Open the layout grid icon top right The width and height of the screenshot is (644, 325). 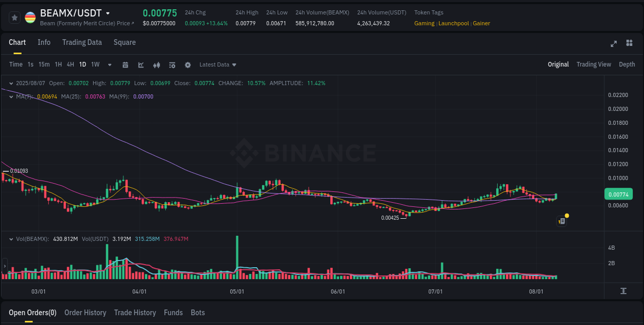(630, 44)
